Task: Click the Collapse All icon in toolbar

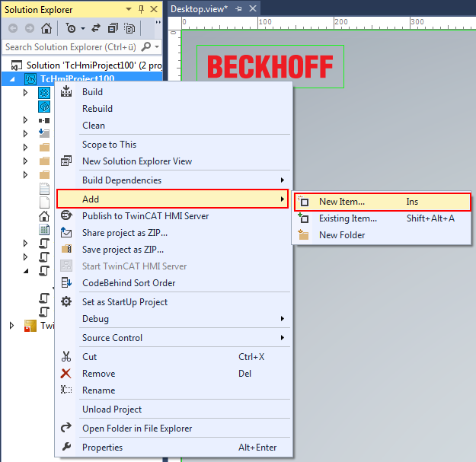Action: click(x=113, y=28)
